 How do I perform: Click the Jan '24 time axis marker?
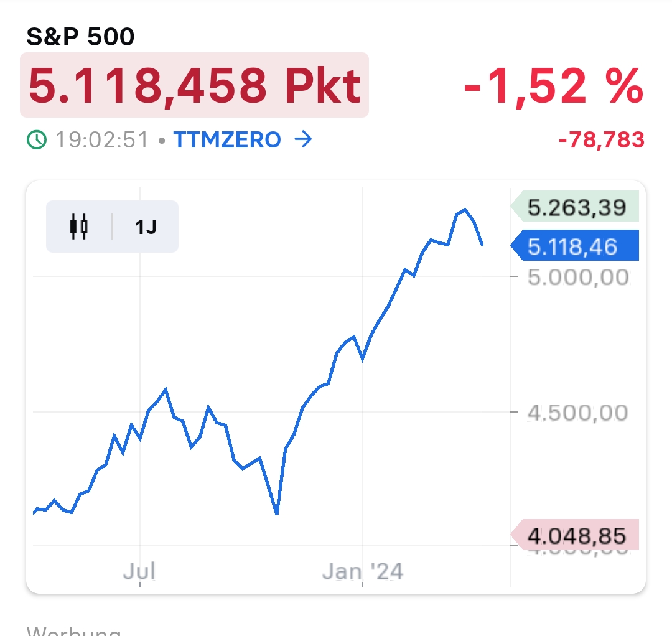coord(363,571)
